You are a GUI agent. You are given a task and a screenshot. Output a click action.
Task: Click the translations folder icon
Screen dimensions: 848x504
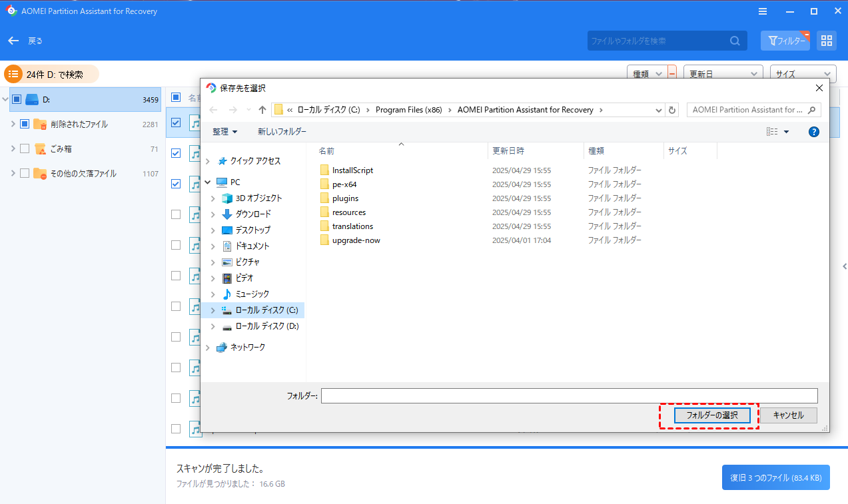tap(325, 226)
